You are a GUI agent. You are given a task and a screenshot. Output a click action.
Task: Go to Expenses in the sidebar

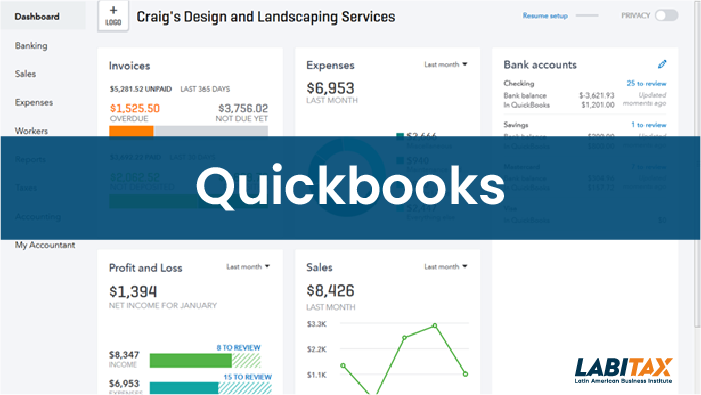coord(34,102)
